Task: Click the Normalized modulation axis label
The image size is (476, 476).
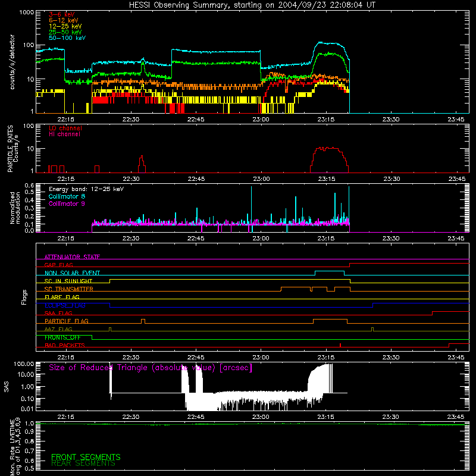Action: tap(15, 208)
